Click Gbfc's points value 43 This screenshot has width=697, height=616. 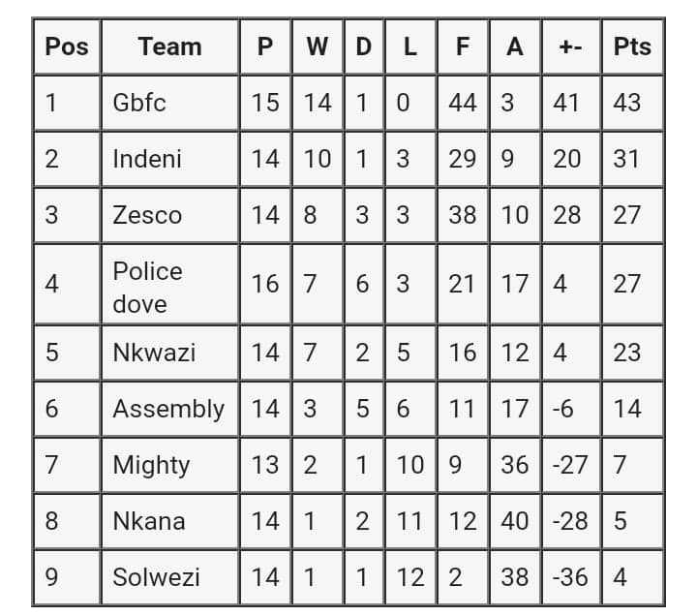[x=627, y=102]
